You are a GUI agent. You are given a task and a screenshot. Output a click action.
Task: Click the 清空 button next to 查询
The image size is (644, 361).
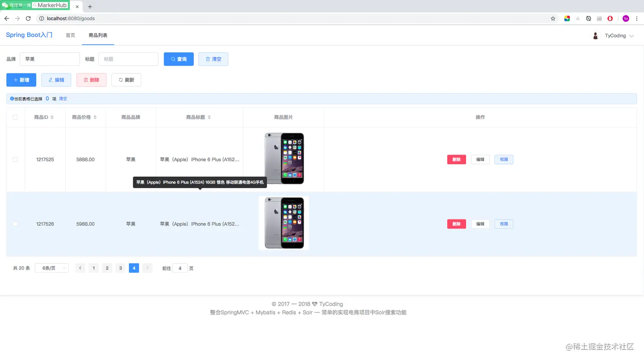point(213,59)
